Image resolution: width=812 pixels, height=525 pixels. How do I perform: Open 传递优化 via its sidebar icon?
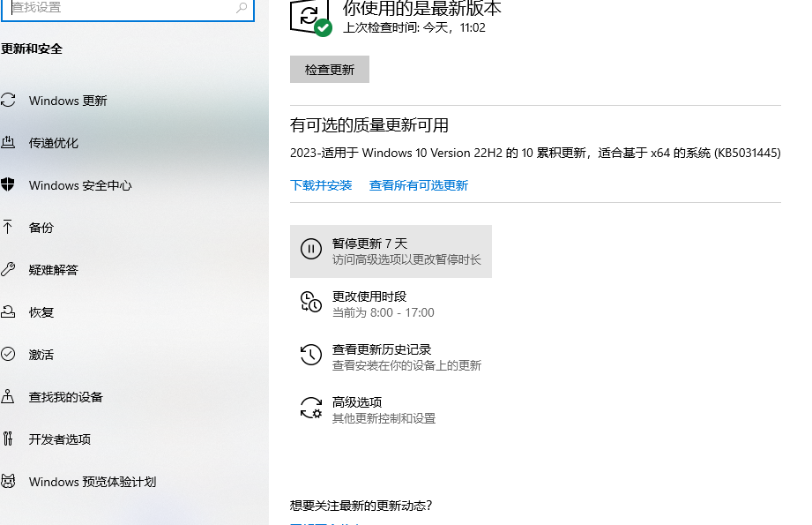pos(8,143)
